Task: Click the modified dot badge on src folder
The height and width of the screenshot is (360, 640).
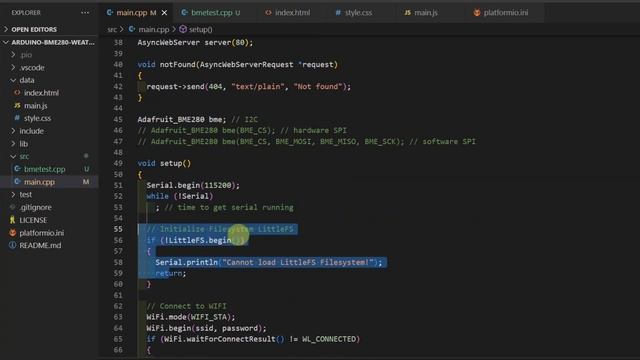Action: (86, 156)
